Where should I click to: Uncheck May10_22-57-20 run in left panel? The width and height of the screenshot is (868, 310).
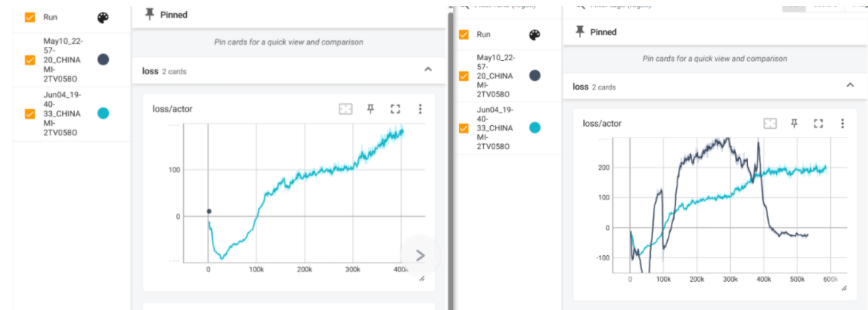30,60
